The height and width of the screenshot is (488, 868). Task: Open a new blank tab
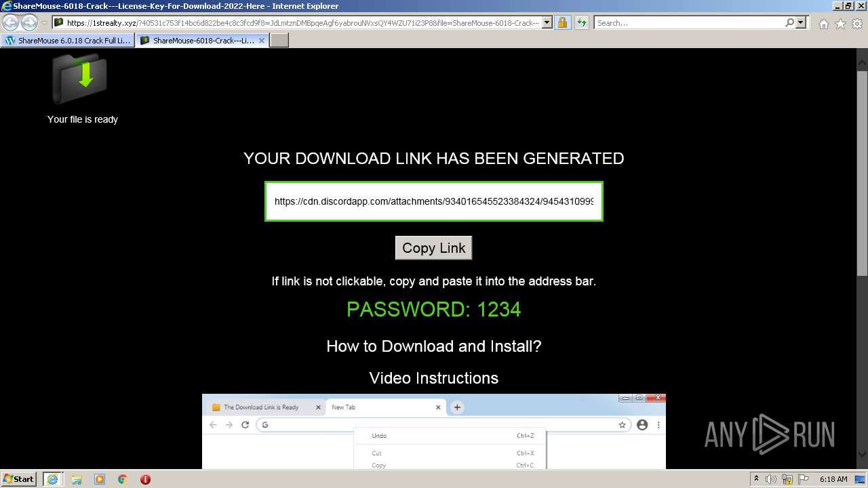coord(279,41)
